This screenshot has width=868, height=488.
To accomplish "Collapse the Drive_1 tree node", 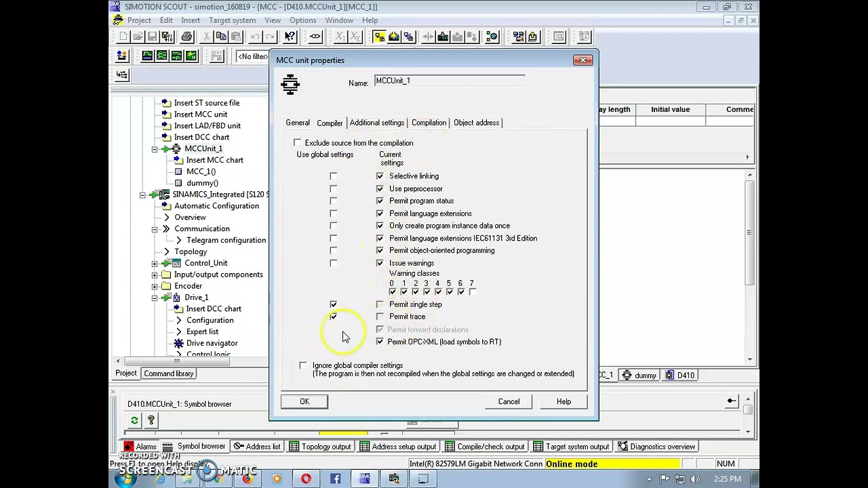I will (155, 298).
